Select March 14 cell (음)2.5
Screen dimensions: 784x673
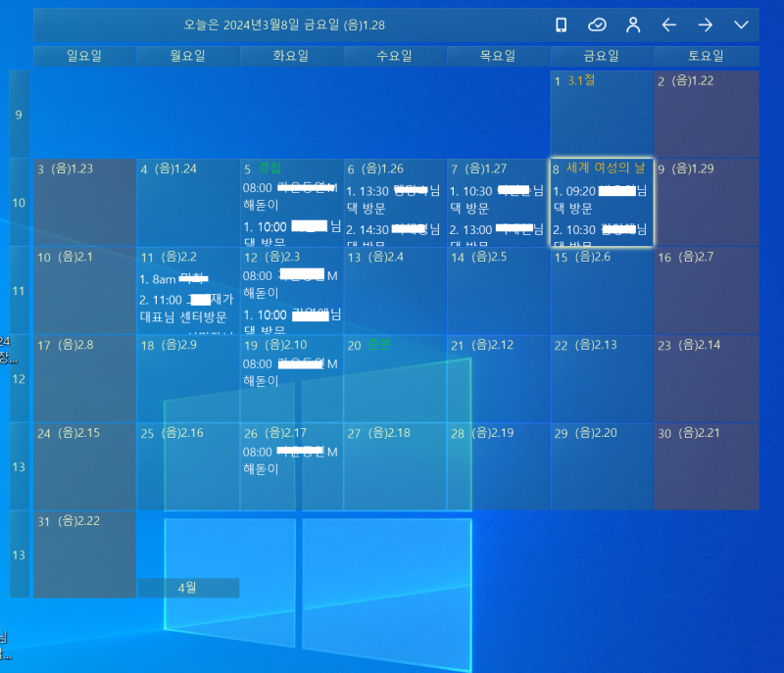498,290
